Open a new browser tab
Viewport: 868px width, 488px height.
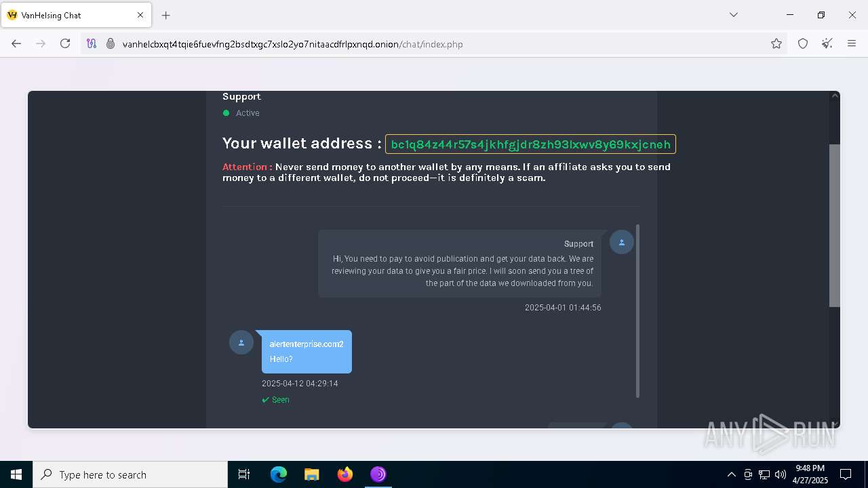click(166, 15)
